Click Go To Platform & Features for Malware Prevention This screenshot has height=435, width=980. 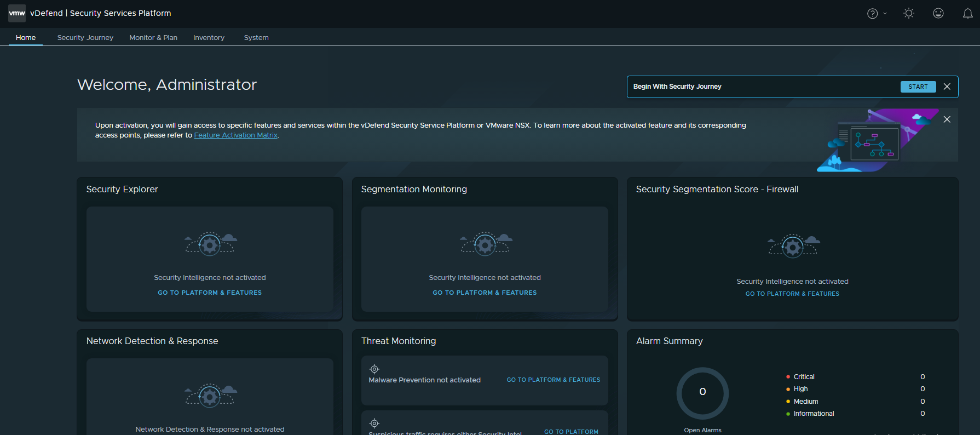(x=553, y=380)
